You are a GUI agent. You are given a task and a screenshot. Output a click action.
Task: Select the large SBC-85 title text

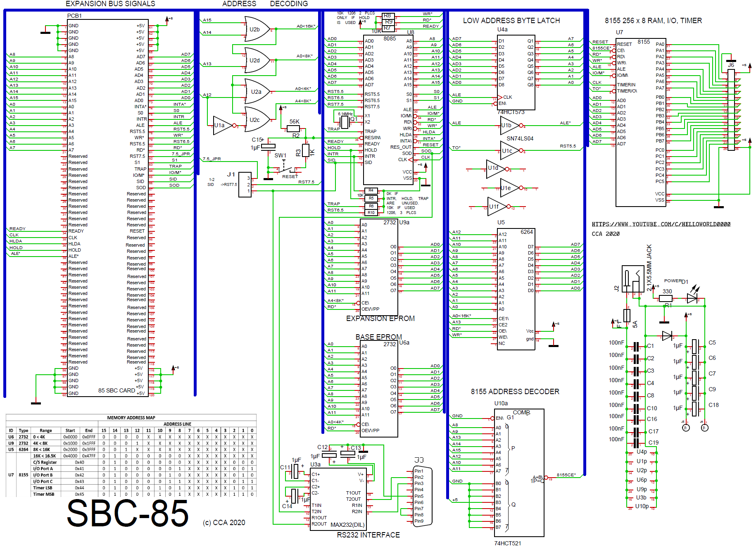(128, 513)
